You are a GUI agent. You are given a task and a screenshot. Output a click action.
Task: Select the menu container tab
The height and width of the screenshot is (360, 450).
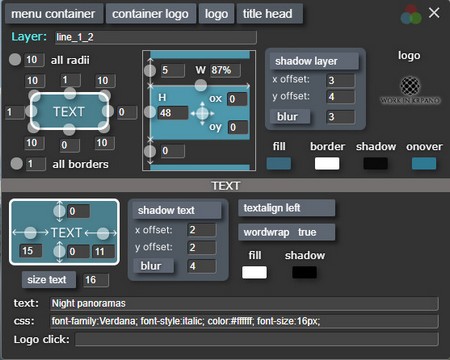pyautogui.click(x=53, y=14)
